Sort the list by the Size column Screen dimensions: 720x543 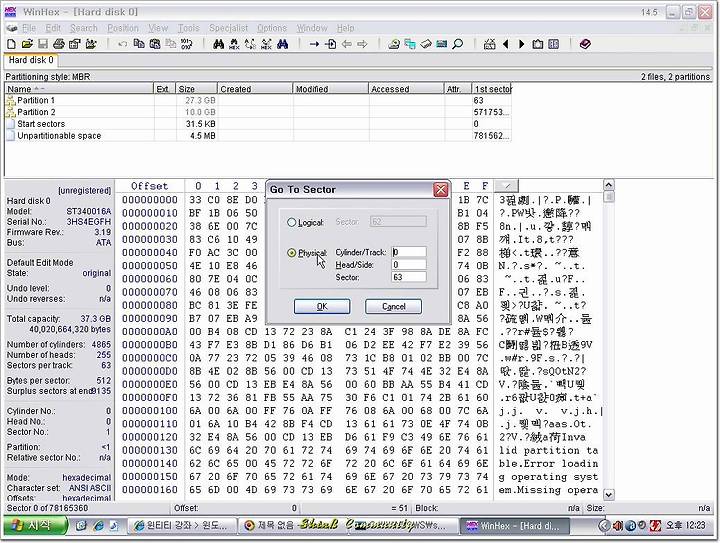click(x=197, y=89)
